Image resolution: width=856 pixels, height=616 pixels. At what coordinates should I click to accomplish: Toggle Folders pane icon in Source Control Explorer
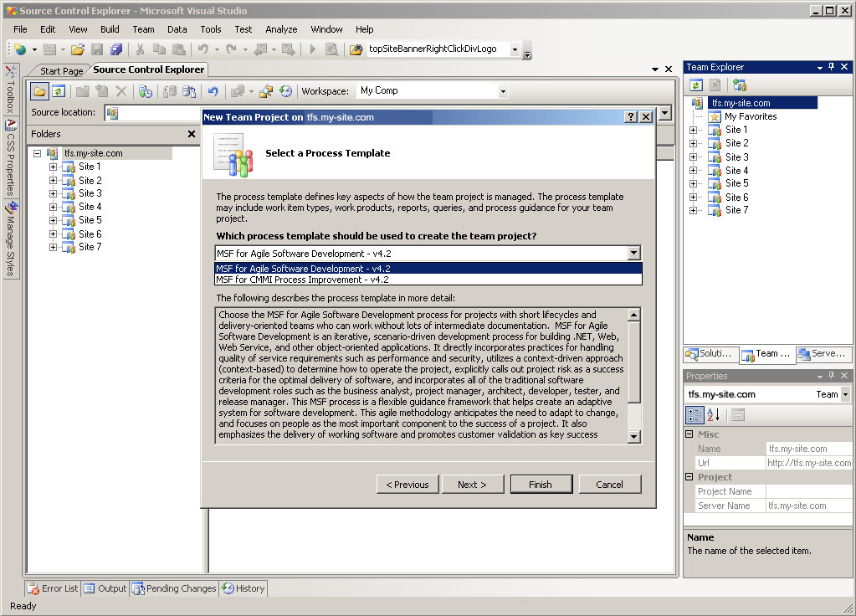click(39, 91)
